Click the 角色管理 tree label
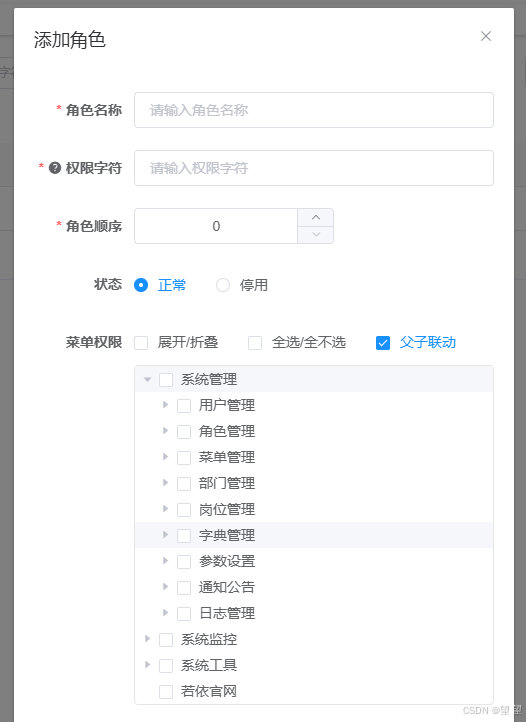Viewport: 526px width, 722px height. (227, 431)
